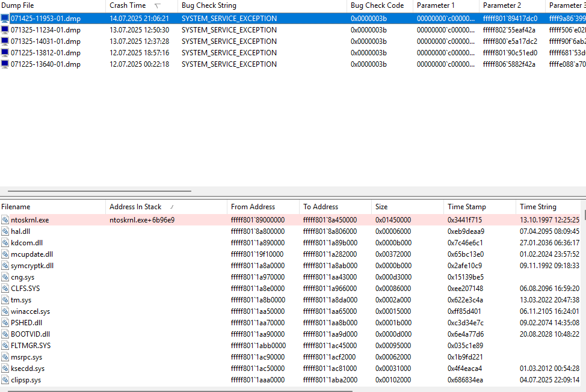The width and height of the screenshot is (586, 392).
Task: Select the 071325-11234-01.dmp file name
Action: pos(46,30)
